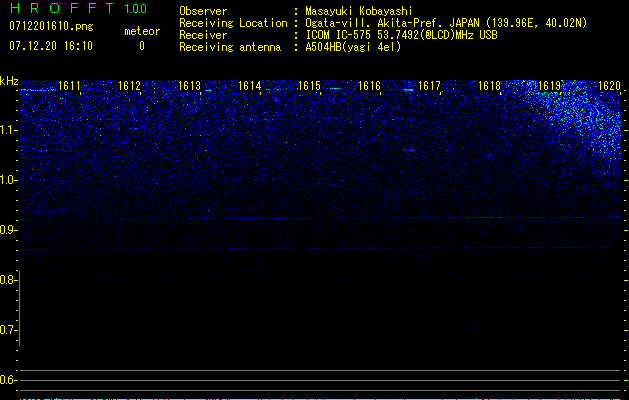Click the 1611 time marker
Screen dimensions: 629x400
69,86
